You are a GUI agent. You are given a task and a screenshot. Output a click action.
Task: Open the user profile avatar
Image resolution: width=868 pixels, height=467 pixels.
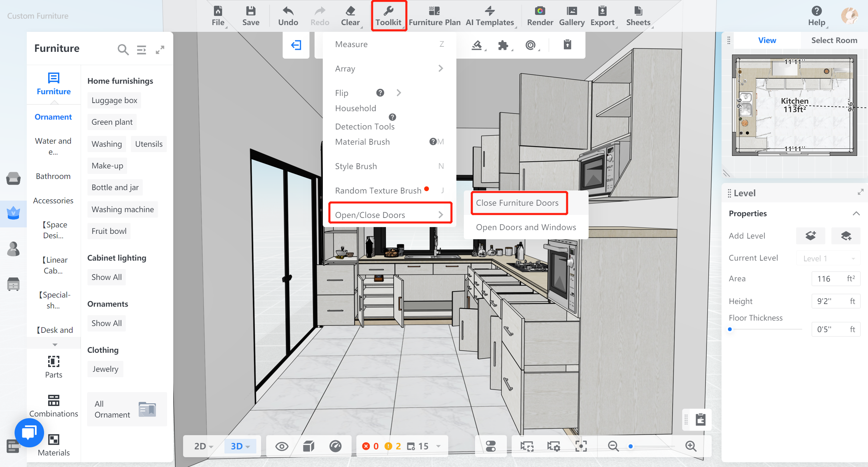tap(849, 16)
